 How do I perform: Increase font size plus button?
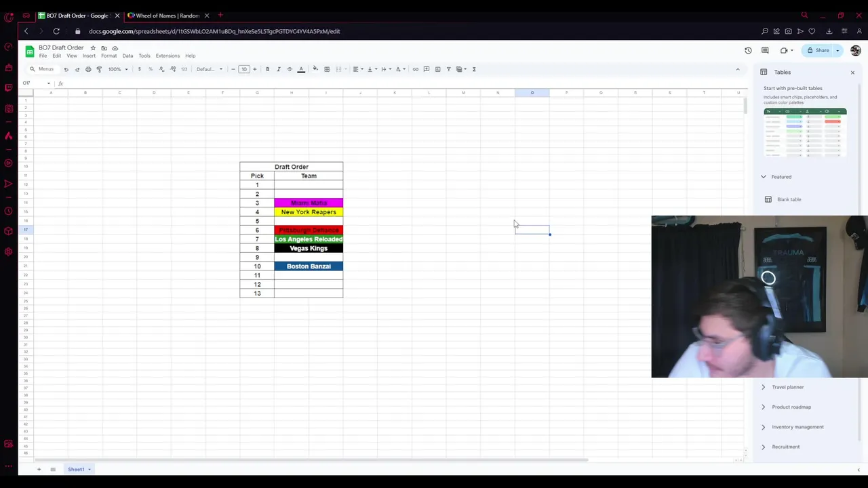[255, 69]
